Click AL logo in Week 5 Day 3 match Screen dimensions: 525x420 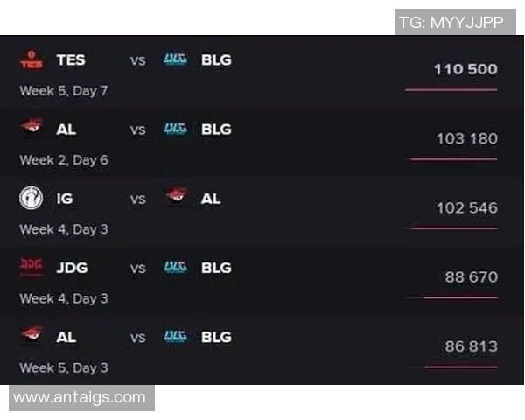[x=31, y=336]
